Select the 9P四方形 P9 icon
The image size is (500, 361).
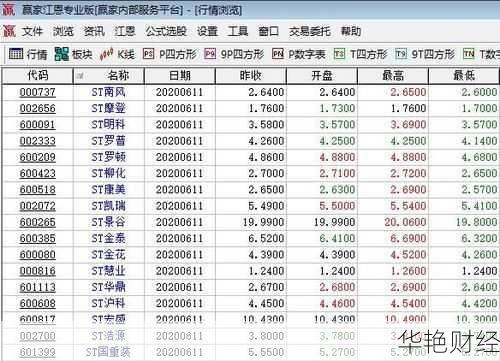point(210,54)
